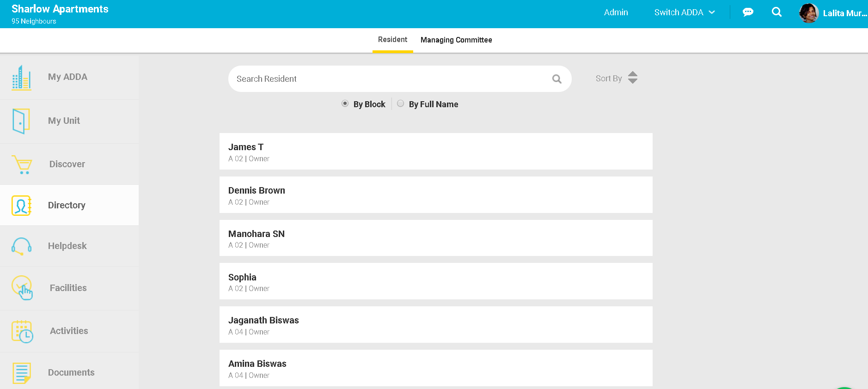Click the header search magnifier icon

pos(776,12)
